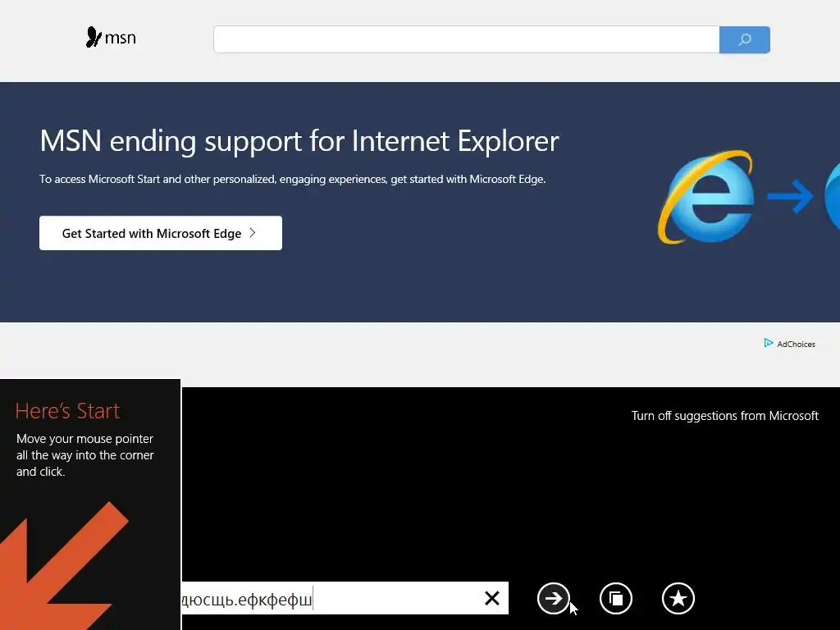This screenshot has height=630, width=840.
Task: Focus the MSN search text box
Action: coord(466,39)
